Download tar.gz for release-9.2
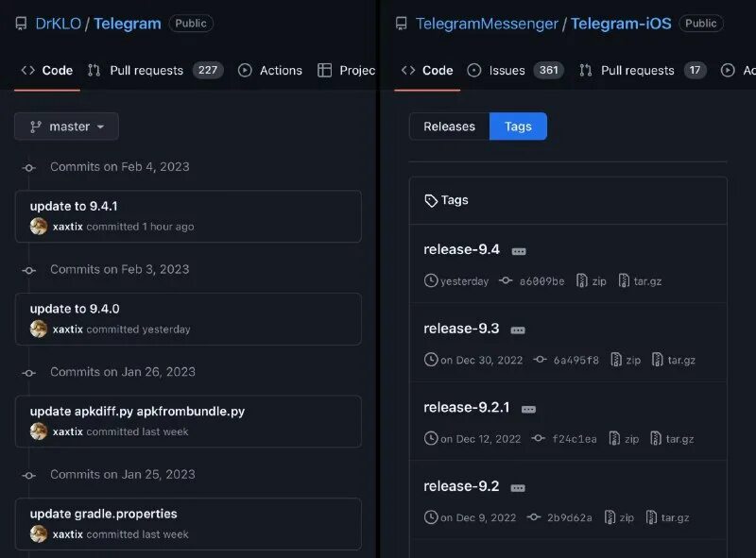The width and height of the screenshot is (756, 558). [667, 518]
